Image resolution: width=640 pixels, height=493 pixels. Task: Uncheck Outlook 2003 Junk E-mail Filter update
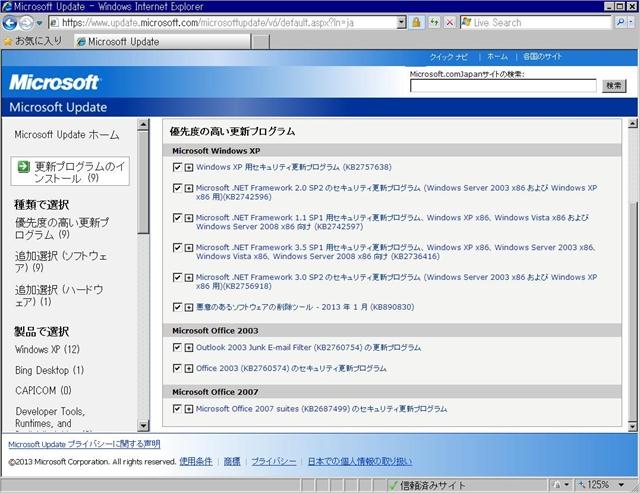(x=177, y=348)
